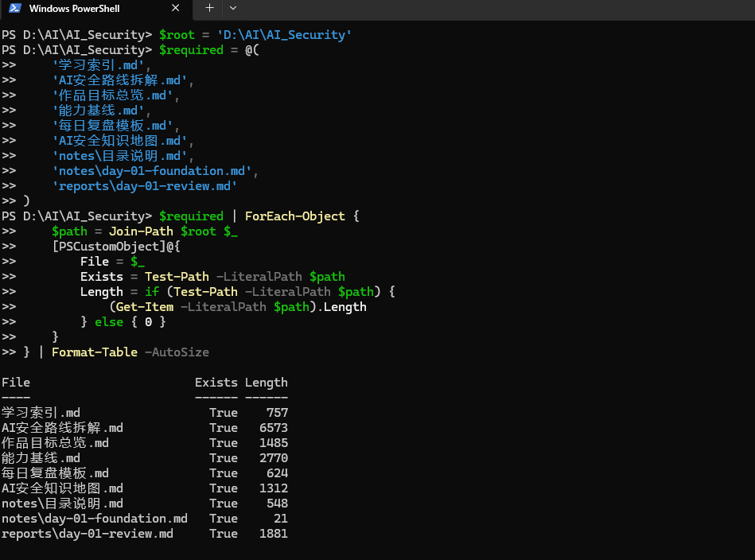Click 作品目标总览.md in the output table
This screenshot has height=560, width=755.
[x=55, y=443]
